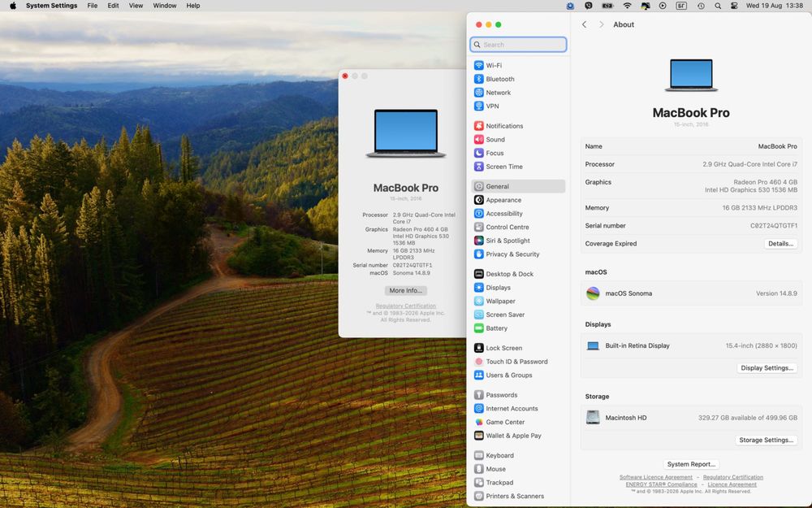
Task: Open Viber icon in the menu bar
Action: click(x=588, y=6)
